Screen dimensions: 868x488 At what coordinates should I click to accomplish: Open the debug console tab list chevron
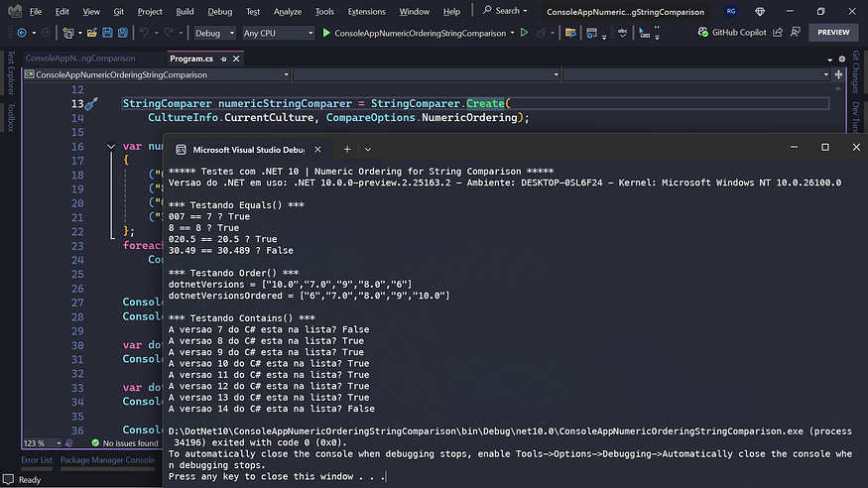tap(368, 150)
